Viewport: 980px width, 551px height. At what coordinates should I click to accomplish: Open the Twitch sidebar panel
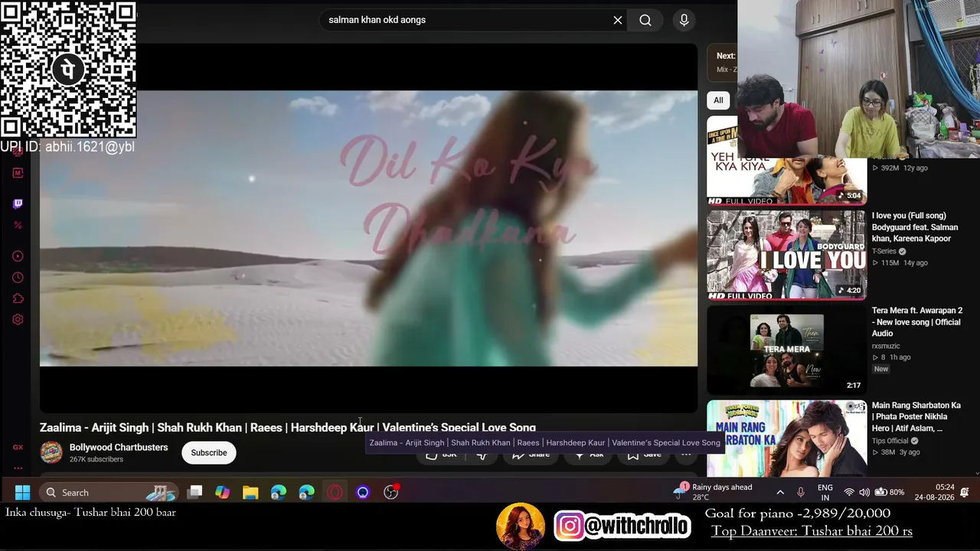pos(18,204)
